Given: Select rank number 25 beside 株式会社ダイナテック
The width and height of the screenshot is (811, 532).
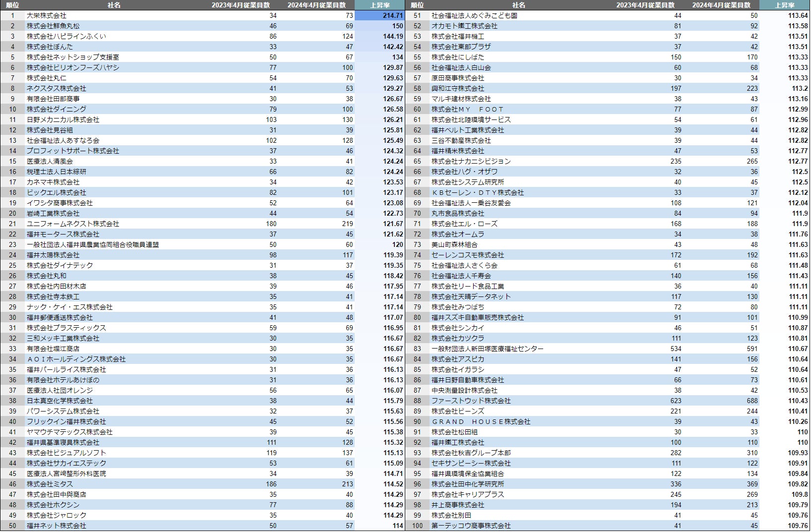Looking at the screenshot, I should tap(12, 265).
